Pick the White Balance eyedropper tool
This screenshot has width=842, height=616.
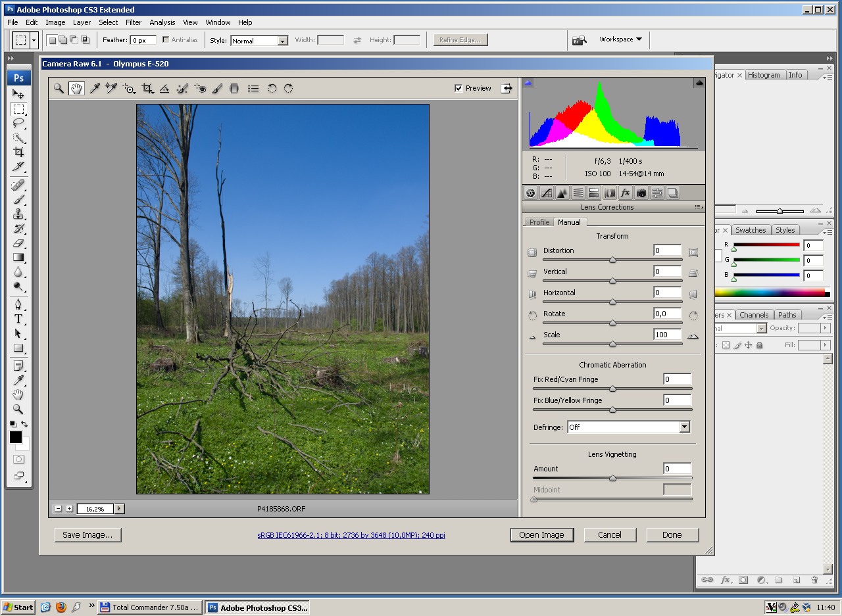pyautogui.click(x=95, y=89)
